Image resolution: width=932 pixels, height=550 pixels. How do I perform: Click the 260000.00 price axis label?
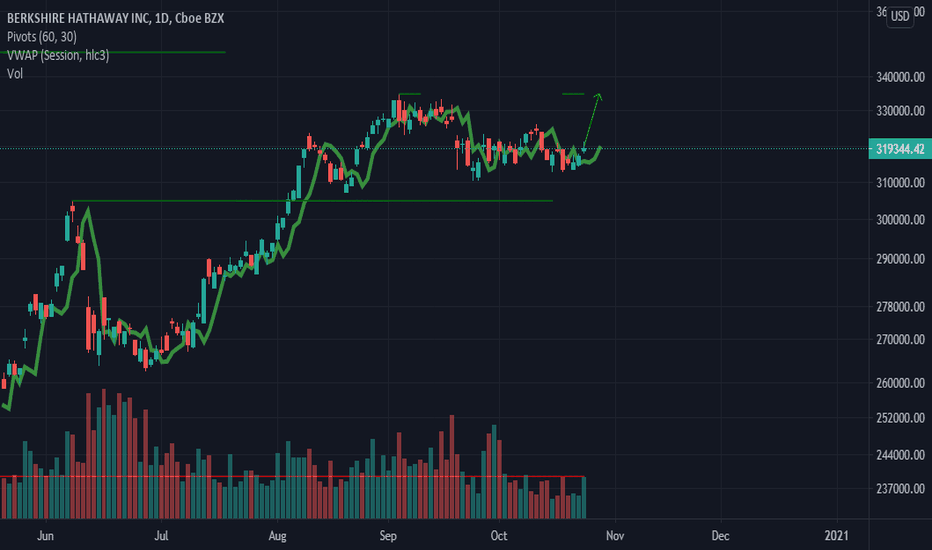point(900,383)
